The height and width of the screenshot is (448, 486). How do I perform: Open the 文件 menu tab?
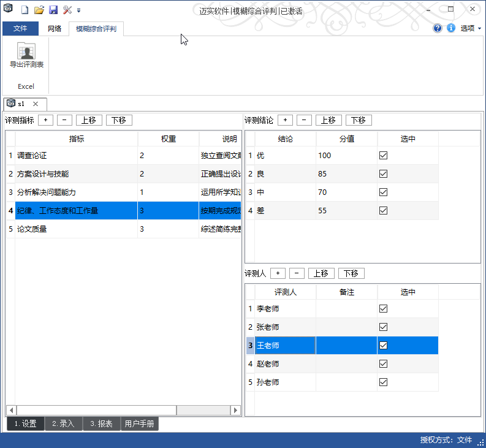pyautogui.click(x=20, y=28)
